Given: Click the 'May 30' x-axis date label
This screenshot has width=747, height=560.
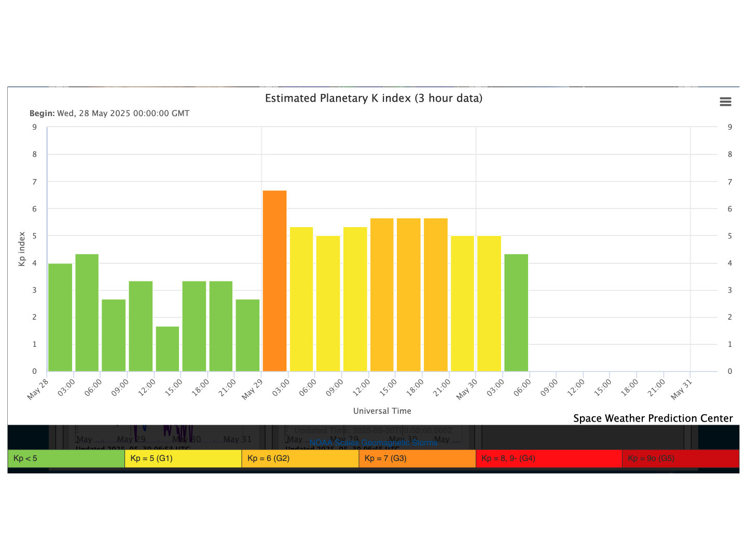Looking at the screenshot, I should click(466, 389).
